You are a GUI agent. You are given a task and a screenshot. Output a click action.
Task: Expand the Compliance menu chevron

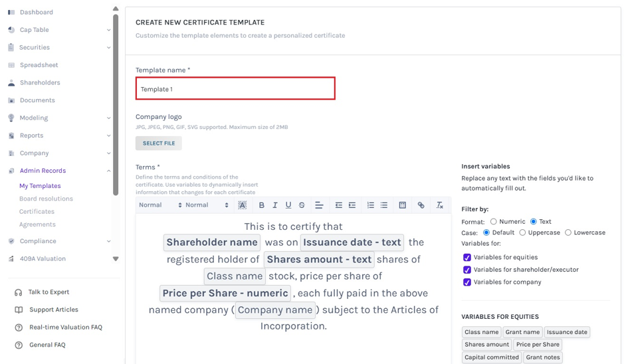coord(108,241)
